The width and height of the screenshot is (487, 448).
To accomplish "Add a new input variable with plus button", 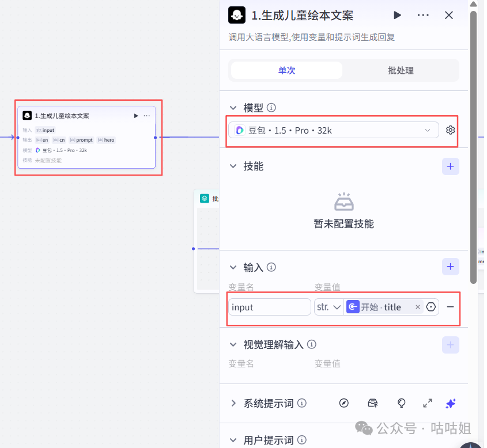I will pyautogui.click(x=450, y=267).
